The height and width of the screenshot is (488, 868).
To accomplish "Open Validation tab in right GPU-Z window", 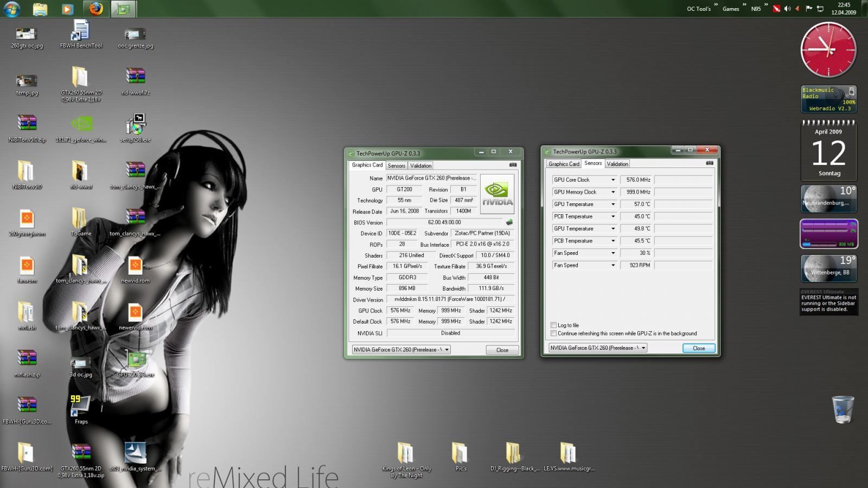I will coord(617,164).
